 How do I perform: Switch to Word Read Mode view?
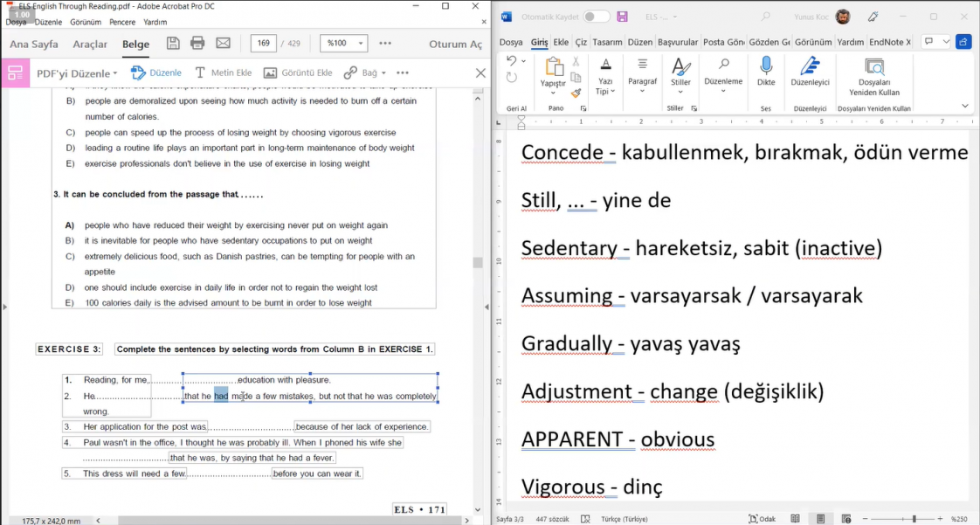coord(795,519)
